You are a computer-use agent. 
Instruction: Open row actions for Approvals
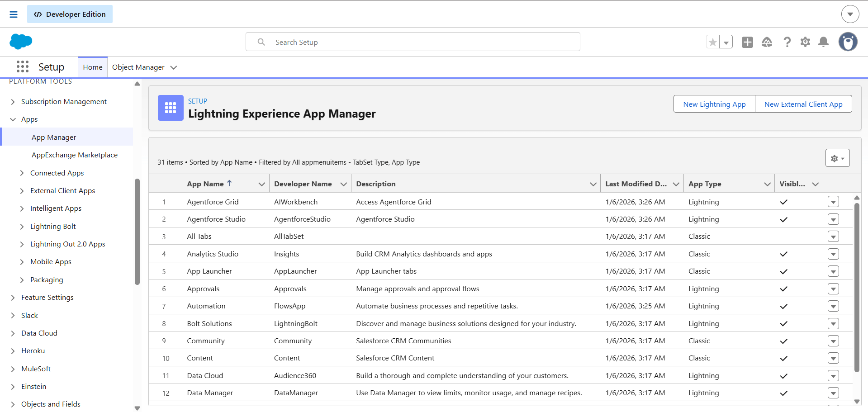tap(833, 289)
